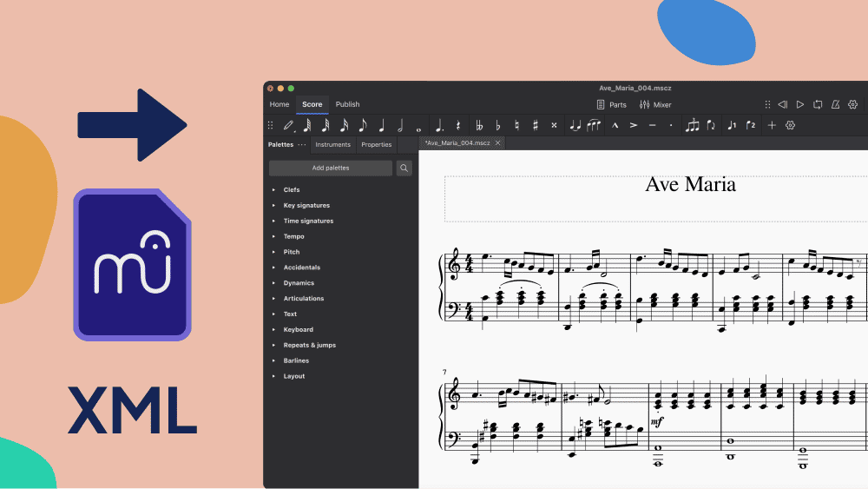Select the half note duration

[400, 126]
